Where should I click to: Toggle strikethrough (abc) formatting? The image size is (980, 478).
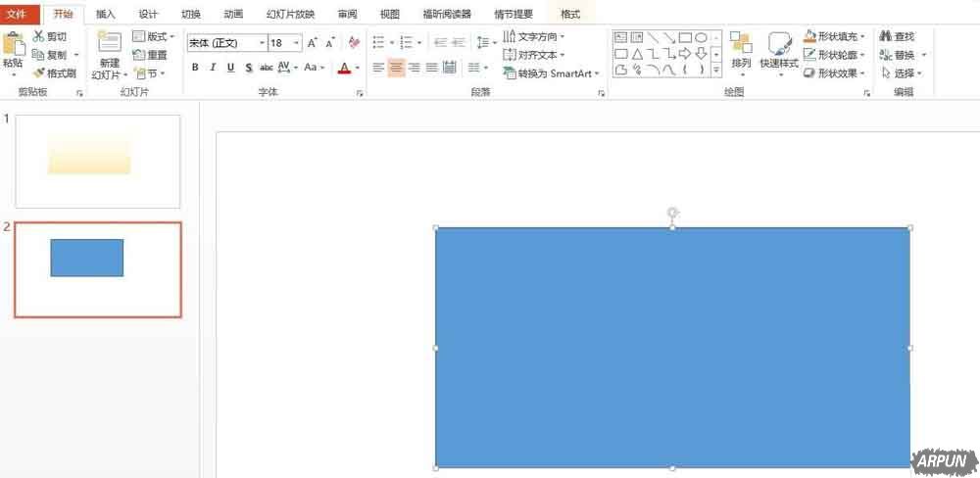click(x=267, y=68)
